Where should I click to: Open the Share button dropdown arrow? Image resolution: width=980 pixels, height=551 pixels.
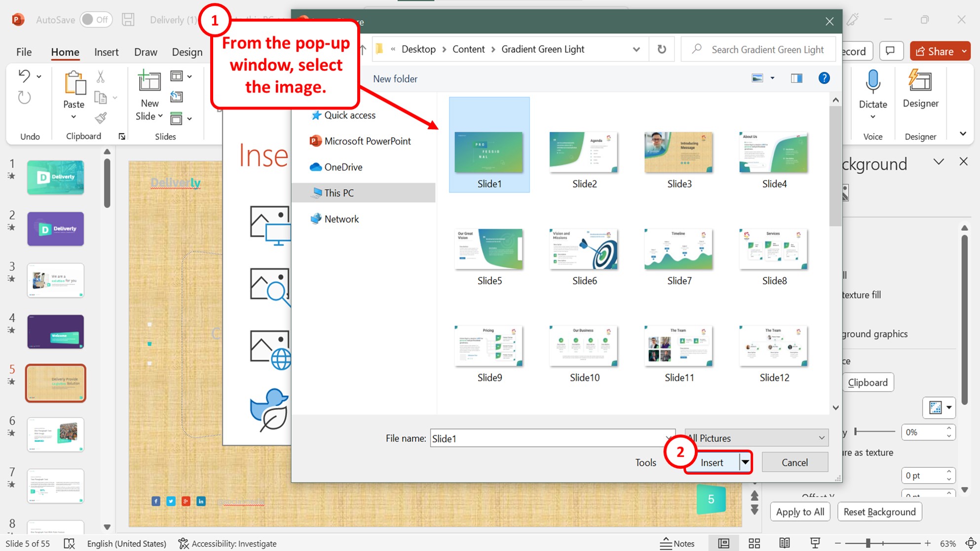coord(964,51)
